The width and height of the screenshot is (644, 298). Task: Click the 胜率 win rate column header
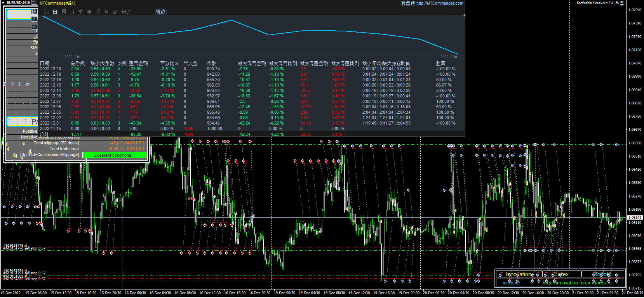pos(441,63)
